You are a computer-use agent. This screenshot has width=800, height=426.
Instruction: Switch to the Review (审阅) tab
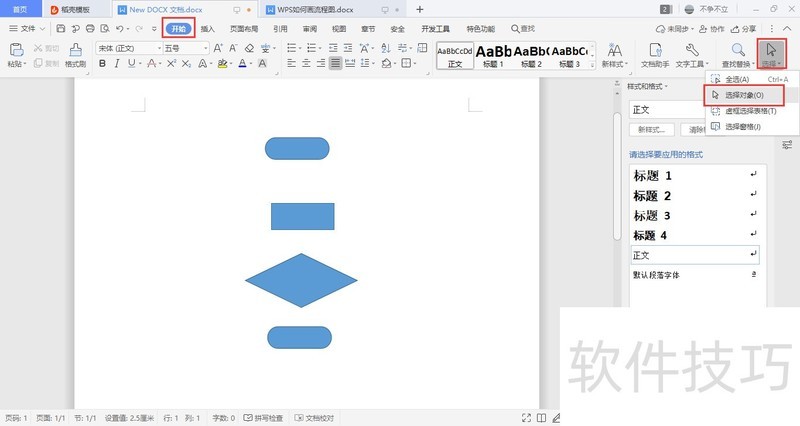[310, 29]
